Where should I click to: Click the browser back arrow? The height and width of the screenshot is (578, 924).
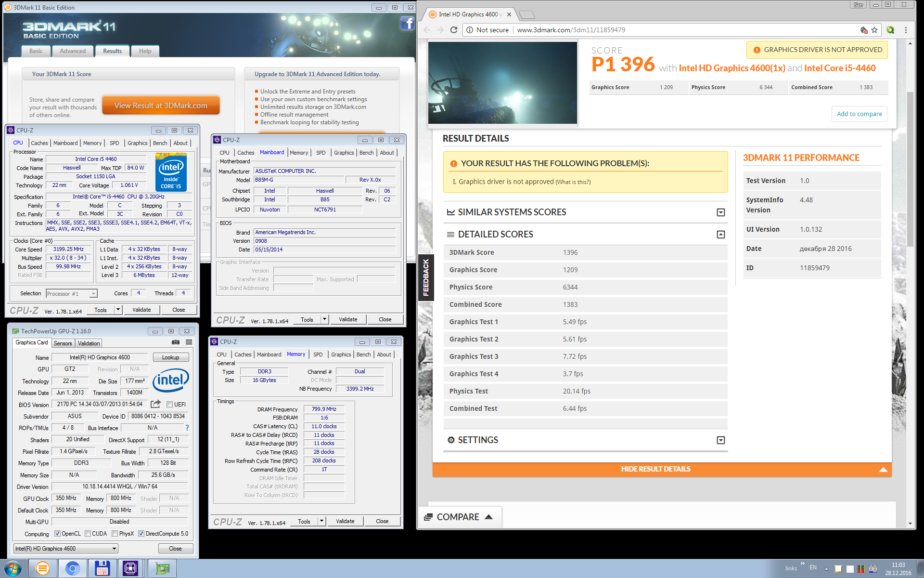[427, 30]
